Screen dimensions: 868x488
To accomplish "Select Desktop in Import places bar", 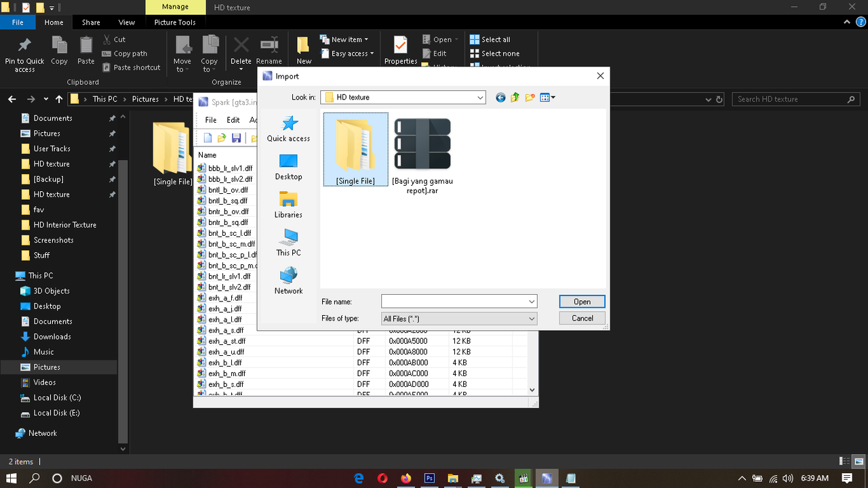I will [x=288, y=167].
